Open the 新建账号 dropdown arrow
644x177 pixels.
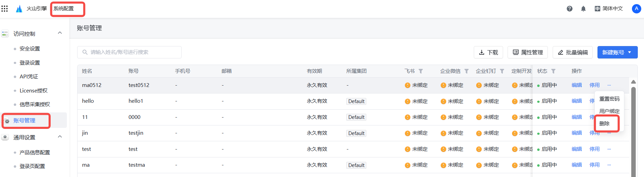[x=630, y=52]
